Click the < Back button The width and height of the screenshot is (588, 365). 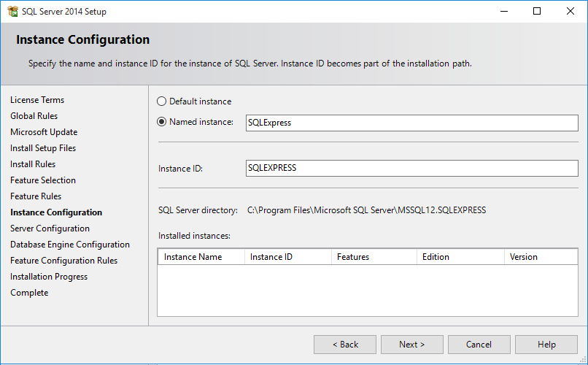pyautogui.click(x=345, y=345)
